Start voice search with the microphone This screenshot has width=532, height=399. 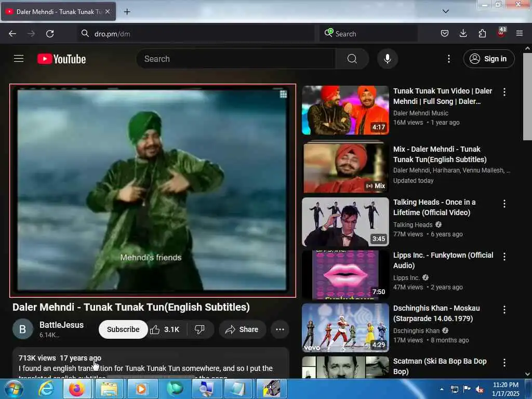[388, 59]
